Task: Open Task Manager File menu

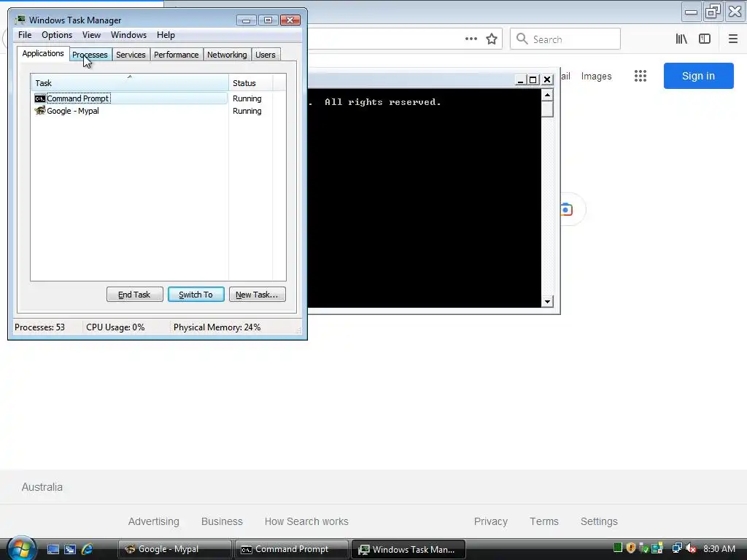Action: pyautogui.click(x=25, y=35)
